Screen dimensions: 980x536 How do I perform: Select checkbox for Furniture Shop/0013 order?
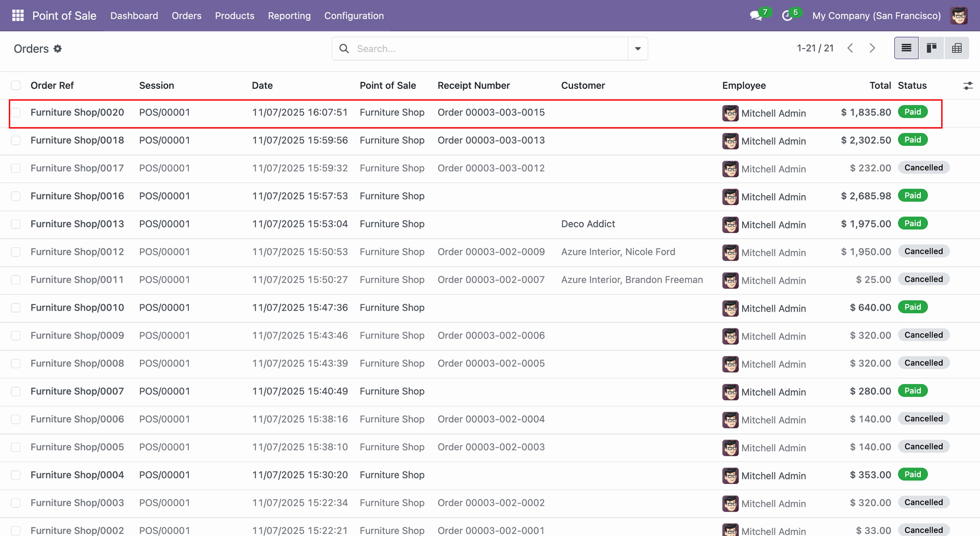pos(16,224)
